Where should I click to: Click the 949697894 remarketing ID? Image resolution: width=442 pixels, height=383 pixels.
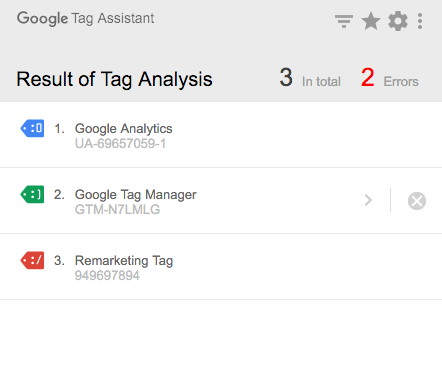pyautogui.click(x=107, y=276)
